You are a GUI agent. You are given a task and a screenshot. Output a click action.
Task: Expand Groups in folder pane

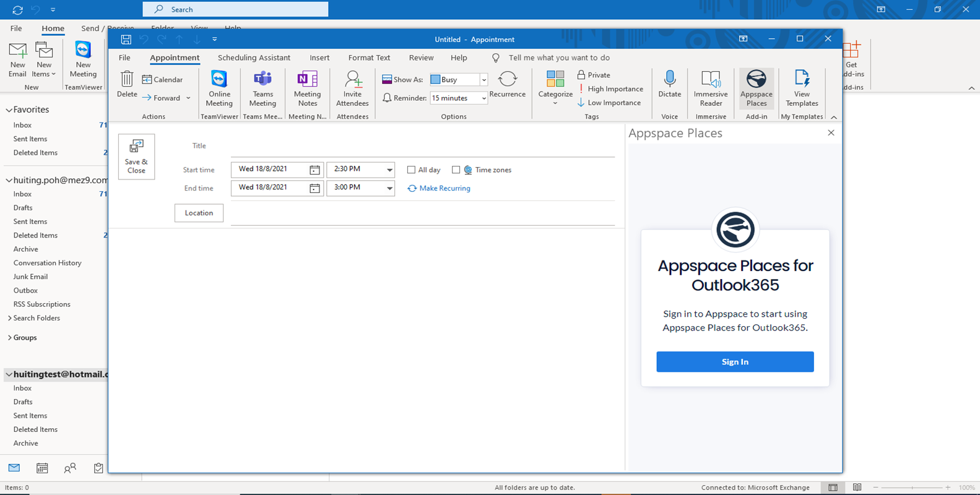9,338
